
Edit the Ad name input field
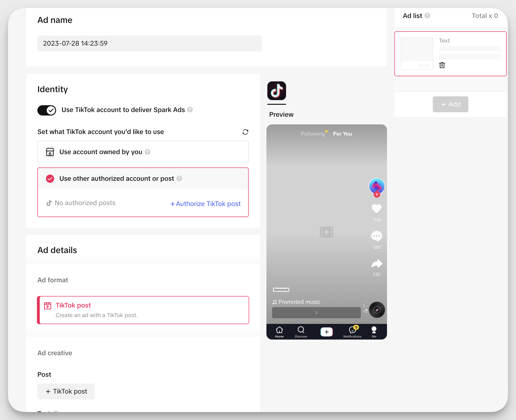click(x=149, y=43)
